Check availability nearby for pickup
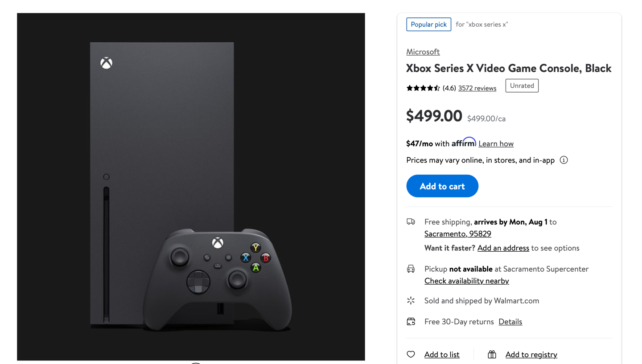642x364 pixels. [x=466, y=281]
